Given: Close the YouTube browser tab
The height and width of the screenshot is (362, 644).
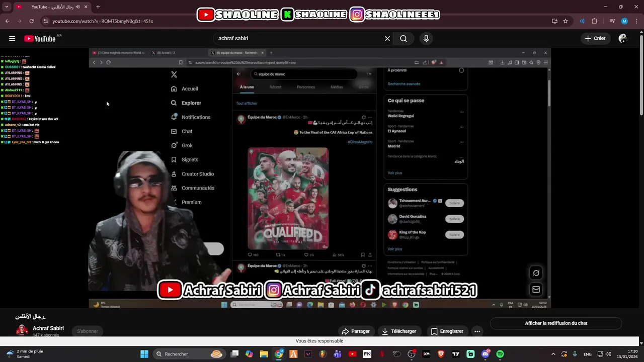Looking at the screenshot, I should click(x=86, y=7).
